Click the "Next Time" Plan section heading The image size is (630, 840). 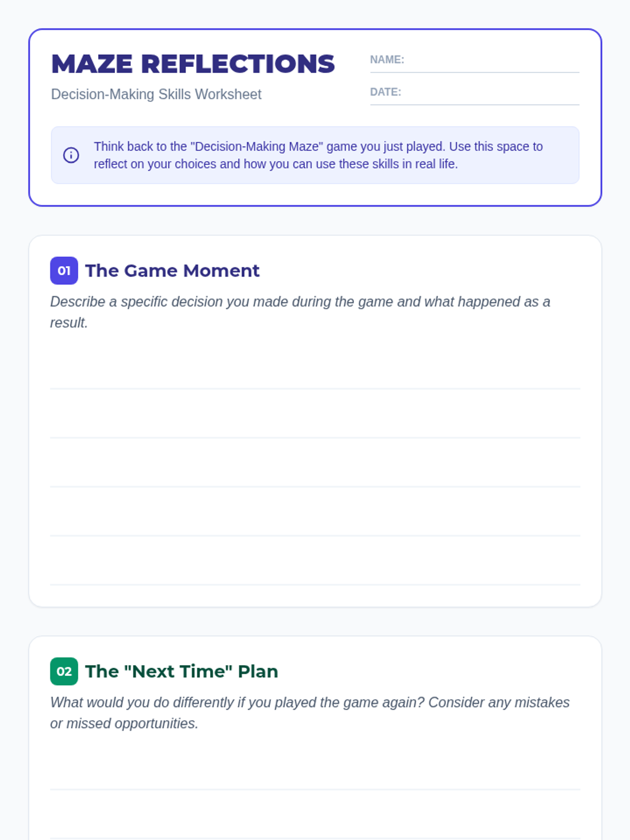coord(181,671)
